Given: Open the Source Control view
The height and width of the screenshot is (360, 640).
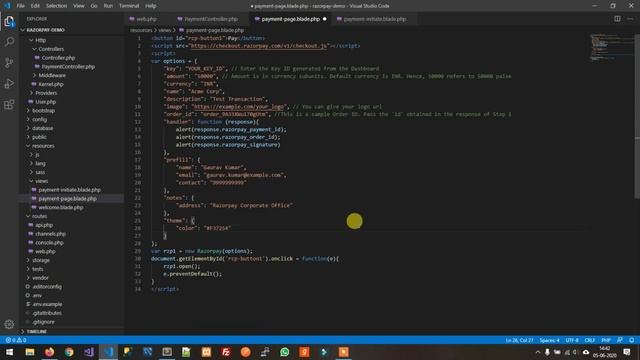Looking at the screenshot, I should [x=9, y=62].
